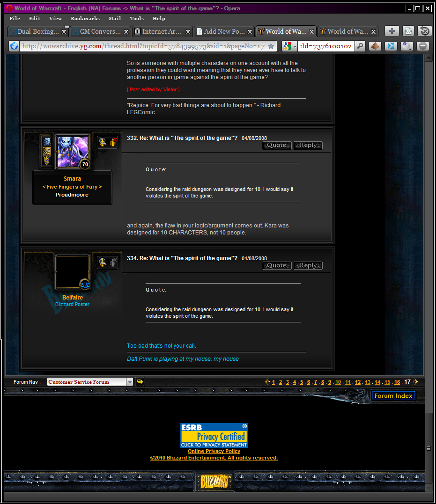The image size is (436, 504).
Task: Click the Forum Nav go arrow
Action: point(140,381)
